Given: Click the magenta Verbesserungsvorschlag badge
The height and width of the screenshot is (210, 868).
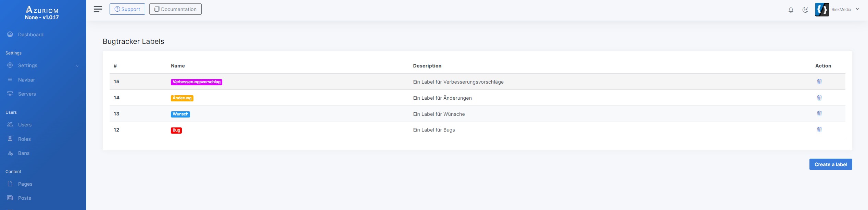Looking at the screenshot, I should (x=197, y=82).
